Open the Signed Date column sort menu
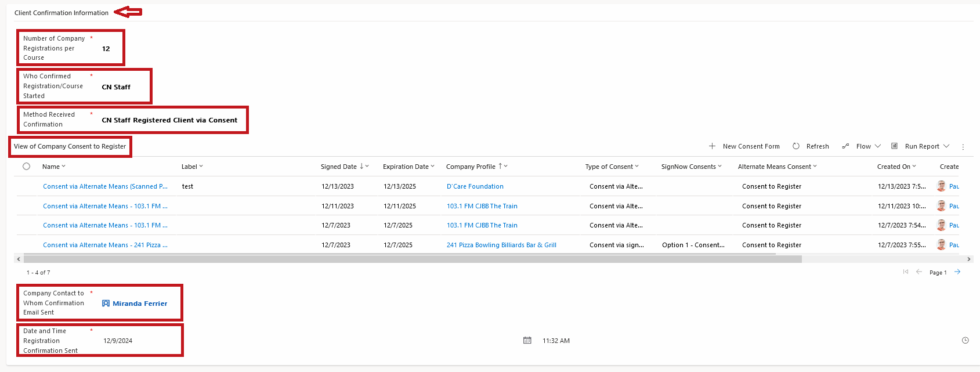The width and height of the screenshot is (980, 372). pyautogui.click(x=345, y=167)
